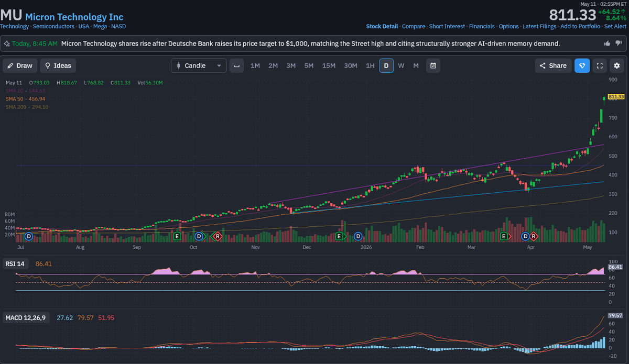The image size is (629, 364).
Task: Click the blue diamond premium icon
Action: tap(582, 65)
